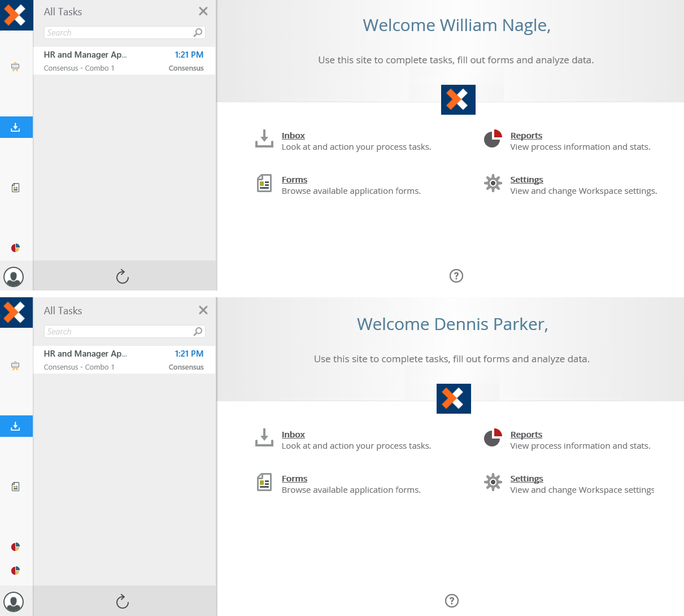Screen dimensions: 684x616
Task: Open the HR and Manager task in William Nagle's list
Action: [124, 60]
